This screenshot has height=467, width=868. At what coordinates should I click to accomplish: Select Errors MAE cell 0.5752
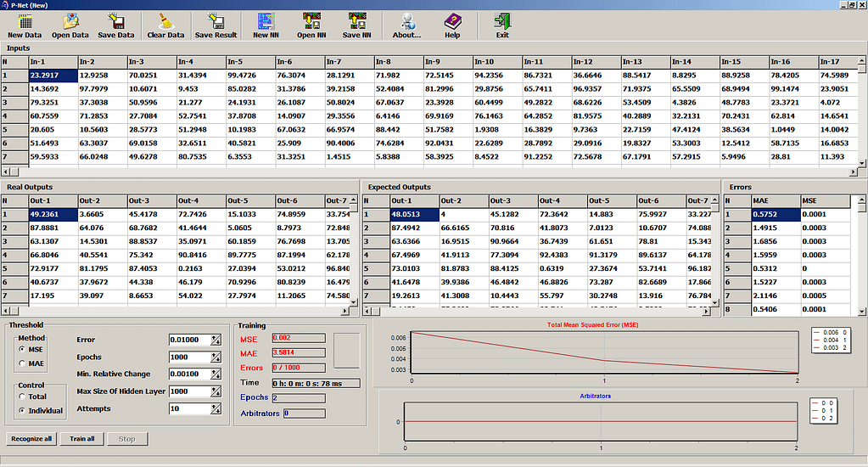(x=776, y=214)
